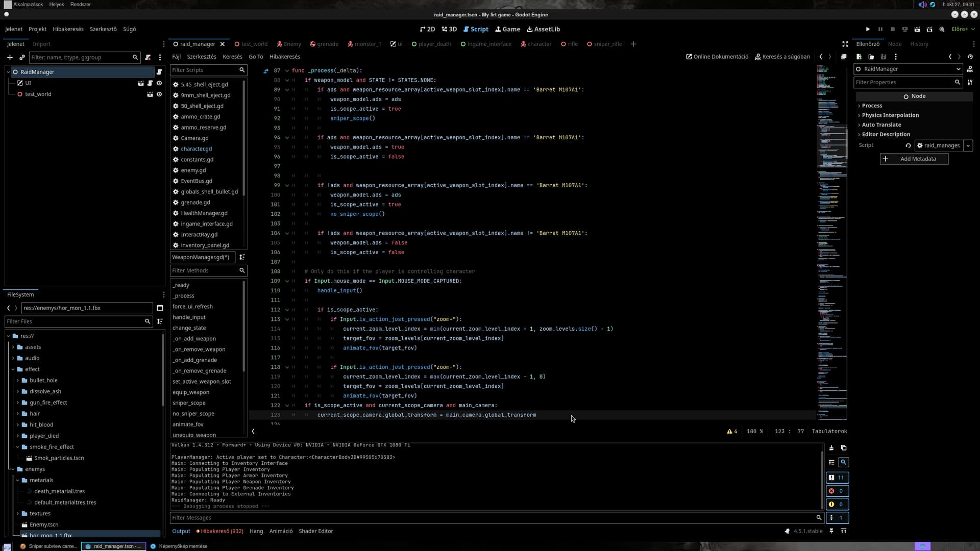Copy the output log selection icon
This screenshot has height=551, width=980.
pyautogui.click(x=844, y=448)
